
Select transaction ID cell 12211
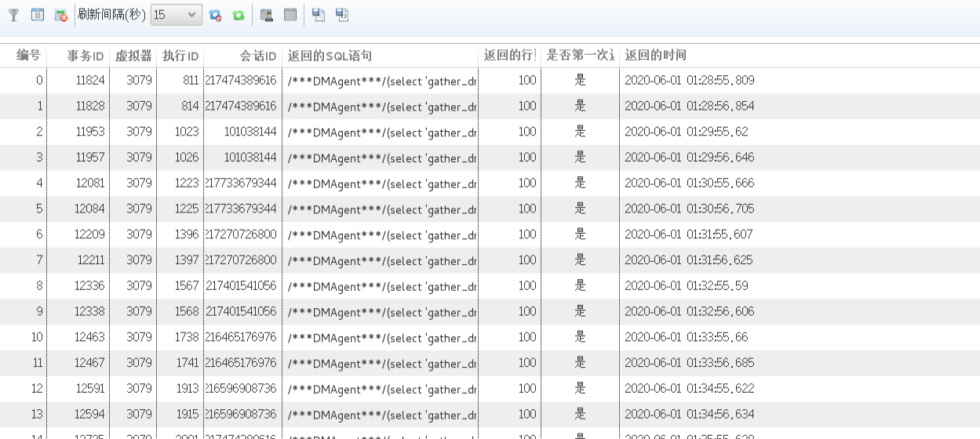point(90,260)
